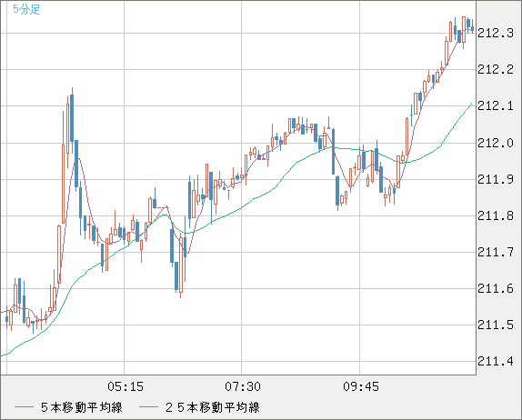Image resolution: width=522 pixels, height=420 pixels.
Task: Click the 05:15 time axis label
Action: coord(125,386)
